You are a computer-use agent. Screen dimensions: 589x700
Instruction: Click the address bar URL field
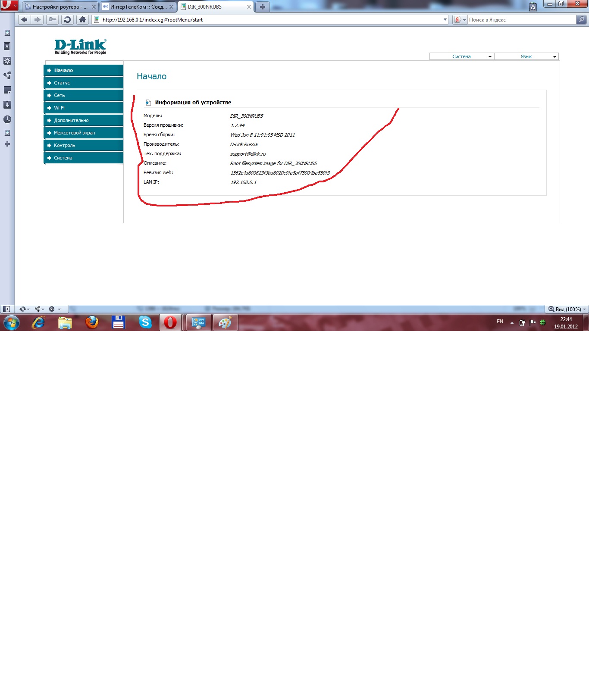point(267,19)
